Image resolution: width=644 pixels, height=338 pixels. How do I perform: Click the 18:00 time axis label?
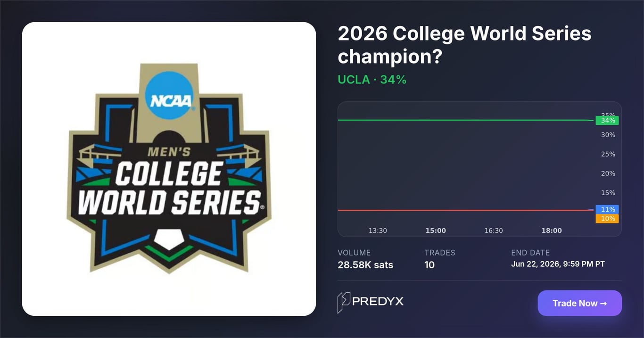pos(552,231)
